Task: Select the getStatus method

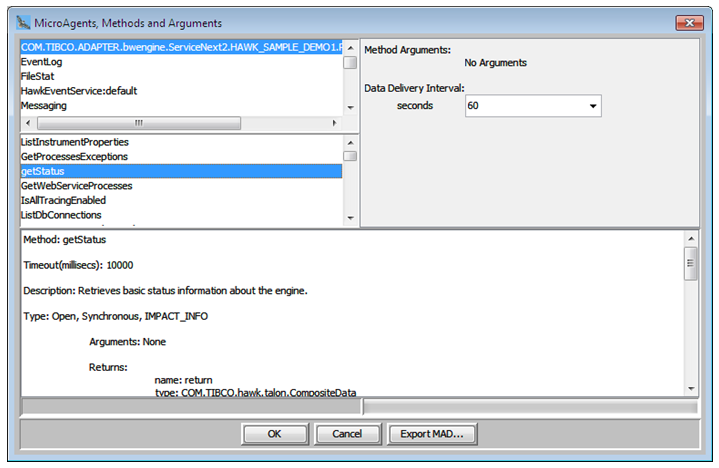Action: pyautogui.click(x=181, y=171)
